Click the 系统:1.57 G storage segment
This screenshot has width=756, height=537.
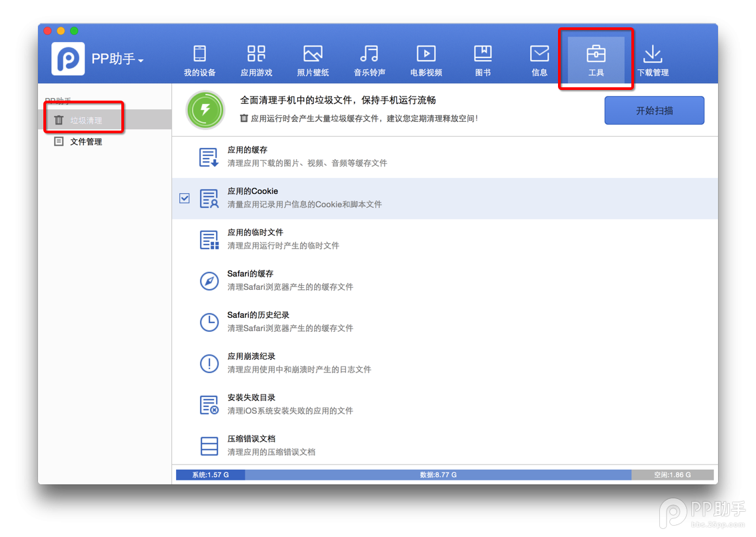211,475
